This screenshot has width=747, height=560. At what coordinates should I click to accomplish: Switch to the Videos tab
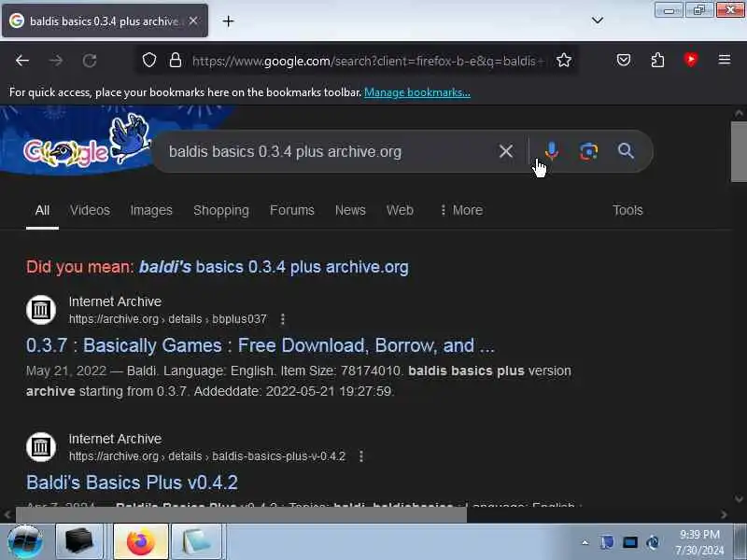90,210
